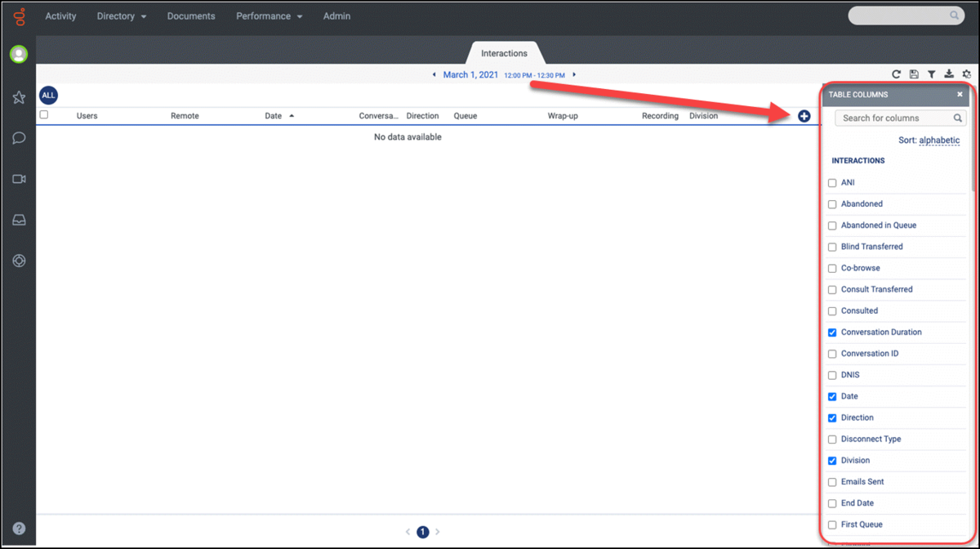Image resolution: width=980 pixels, height=549 pixels.
Task: Click the Remote column header
Action: point(185,116)
